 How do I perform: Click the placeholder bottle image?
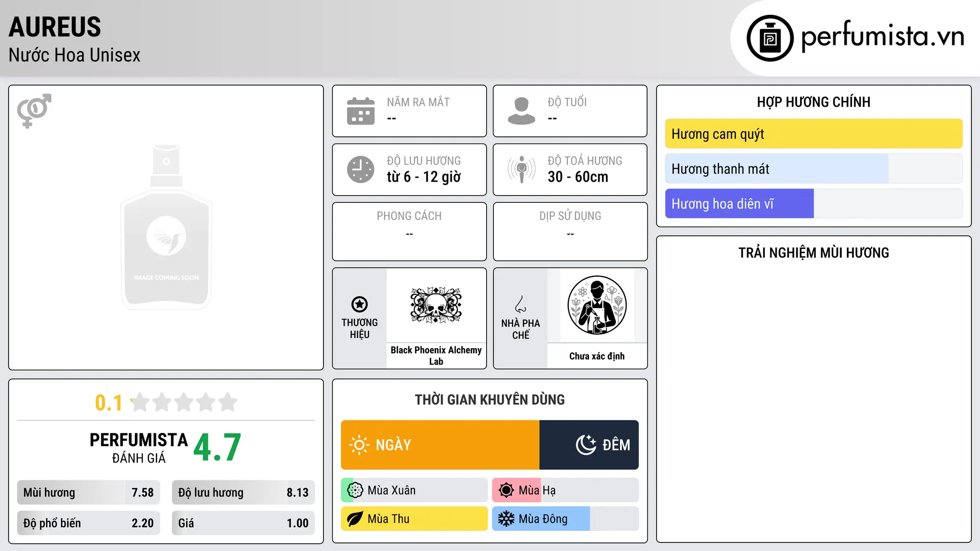pos(166,227)
